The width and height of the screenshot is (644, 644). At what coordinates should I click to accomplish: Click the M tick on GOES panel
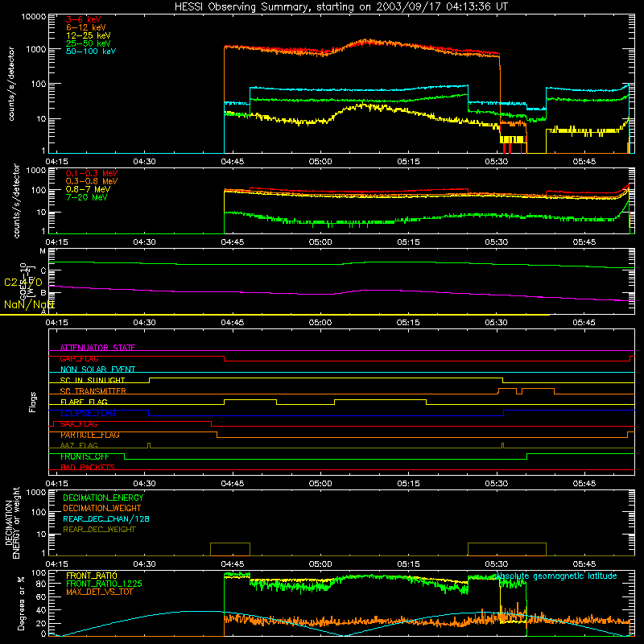(43, 251)
